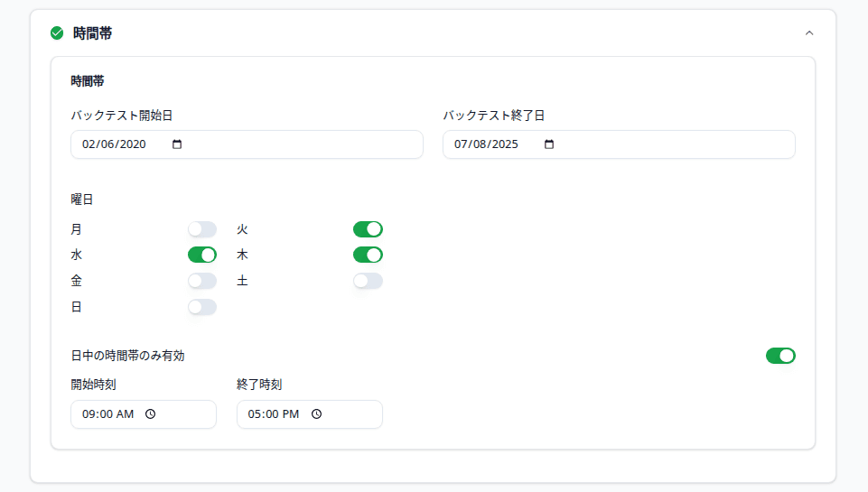Toggle on the 日 weekday switch
Image resolution: width=868 pixels, height=492 pixels.
[202, 307]
